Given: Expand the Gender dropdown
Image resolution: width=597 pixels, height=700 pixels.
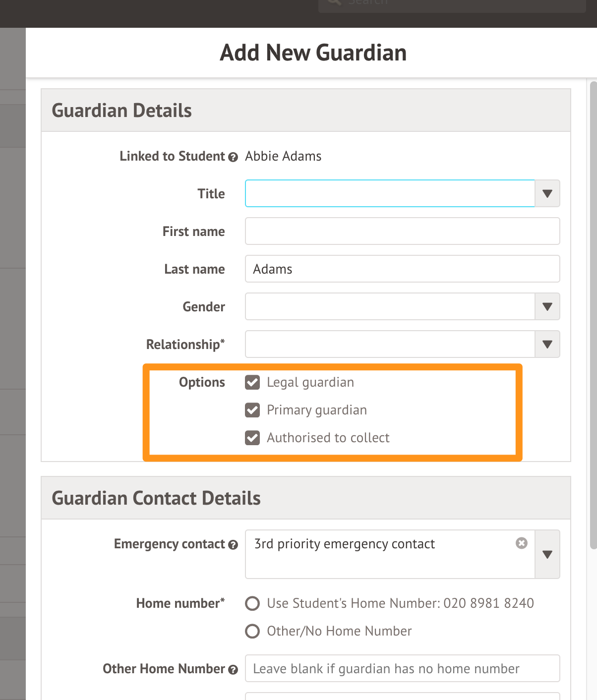Looking at the screenshot, I should point(547,306).
